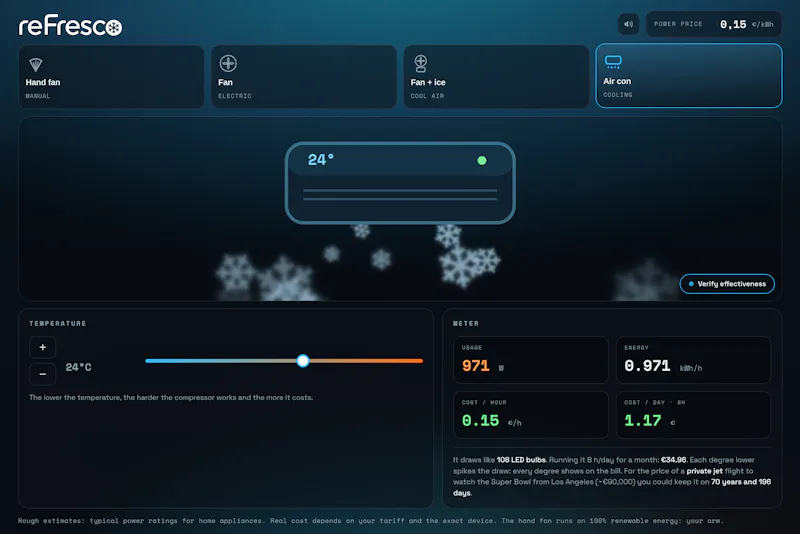
Task: Click the "private jet" bold text
Action: 704,471
